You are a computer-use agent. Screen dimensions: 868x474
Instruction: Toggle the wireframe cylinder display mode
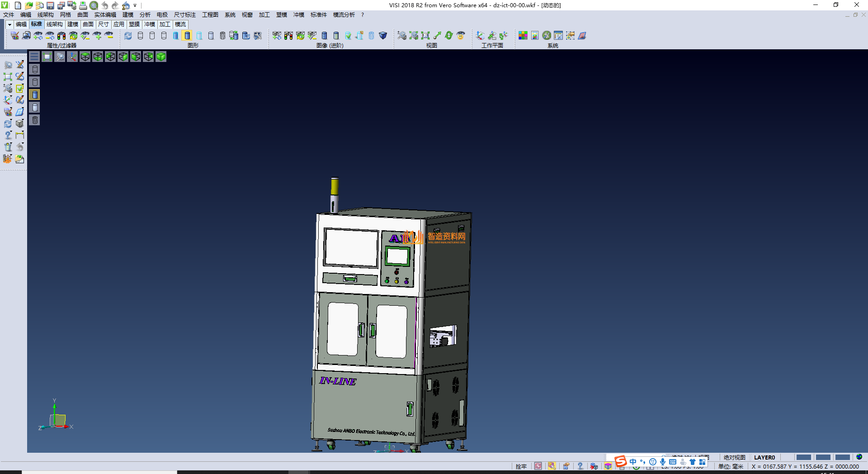140,35
